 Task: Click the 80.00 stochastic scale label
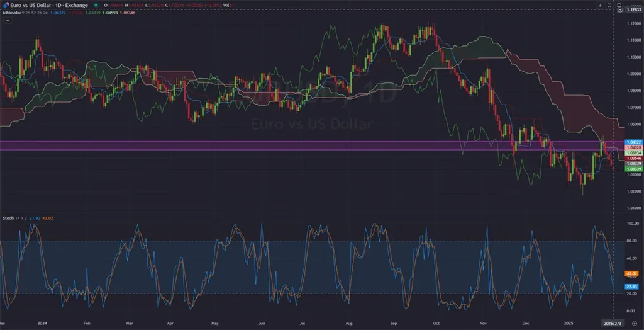631,241
